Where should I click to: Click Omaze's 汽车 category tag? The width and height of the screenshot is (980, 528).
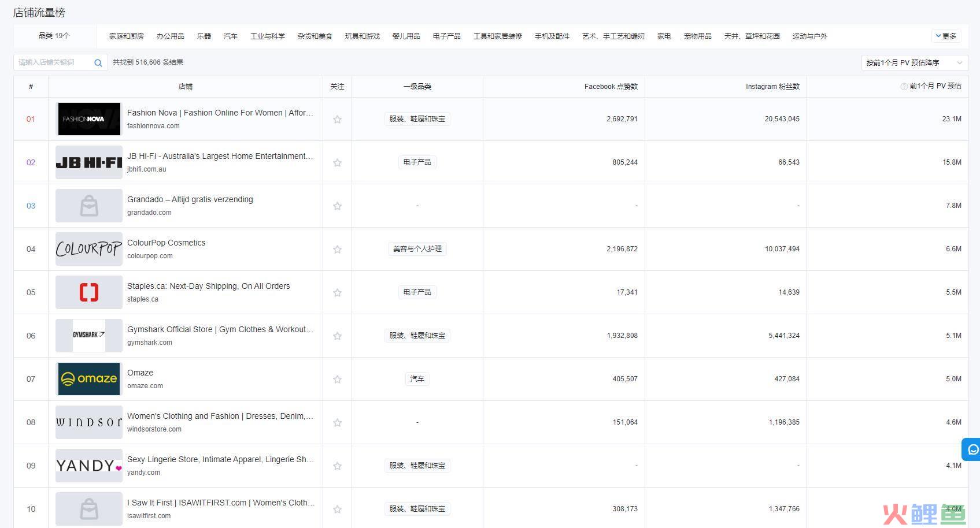417,379
